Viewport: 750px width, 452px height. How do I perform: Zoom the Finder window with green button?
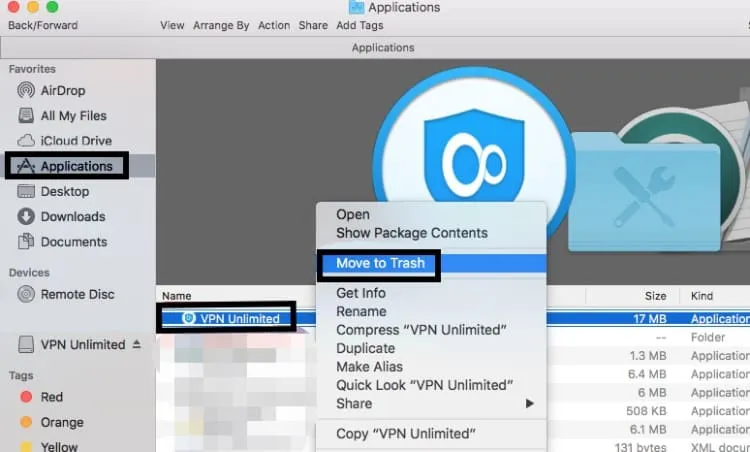(x=52, y=6)
